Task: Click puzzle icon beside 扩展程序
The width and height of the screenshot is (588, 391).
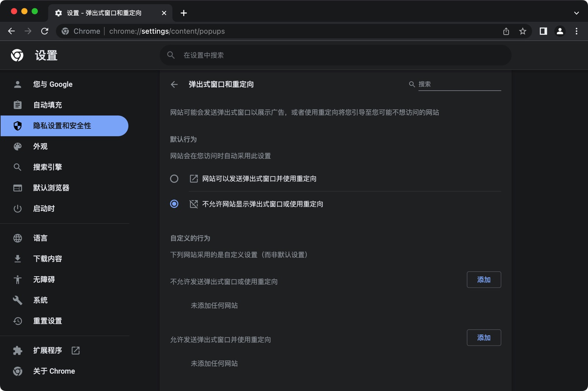Action: [17, 351]
